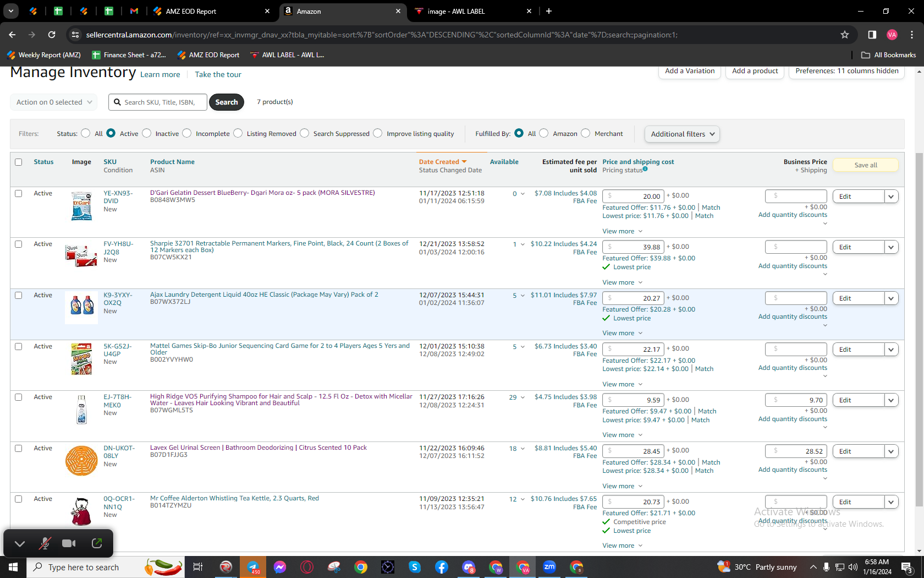This screenshot has height=578, width=924.
Task: Open the volume control in system tray
Action: coord(853,567)
